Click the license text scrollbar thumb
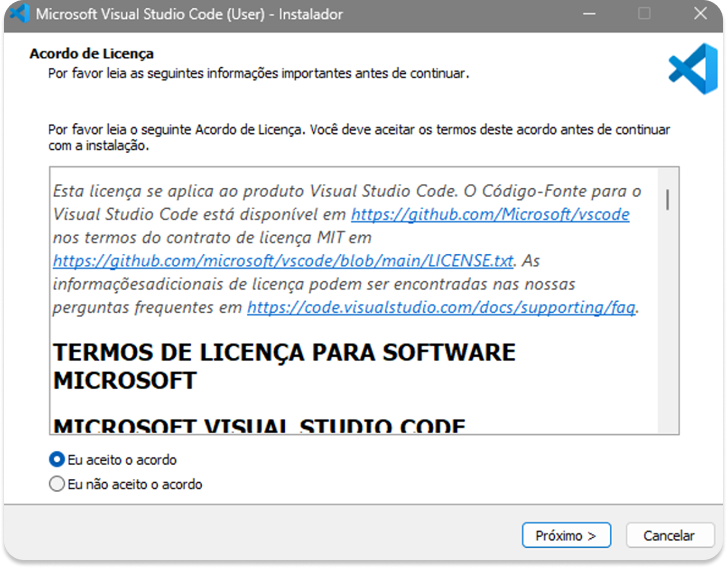 coord(668,200)
